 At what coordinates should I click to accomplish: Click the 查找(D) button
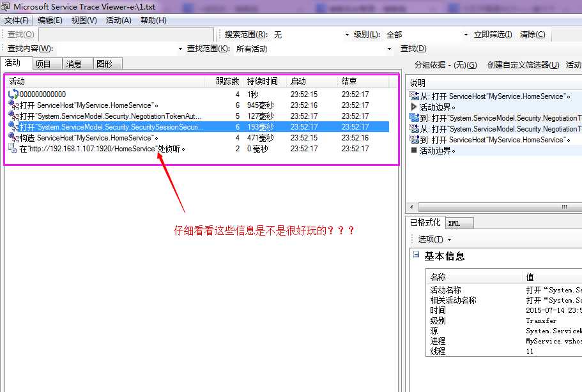413,49
